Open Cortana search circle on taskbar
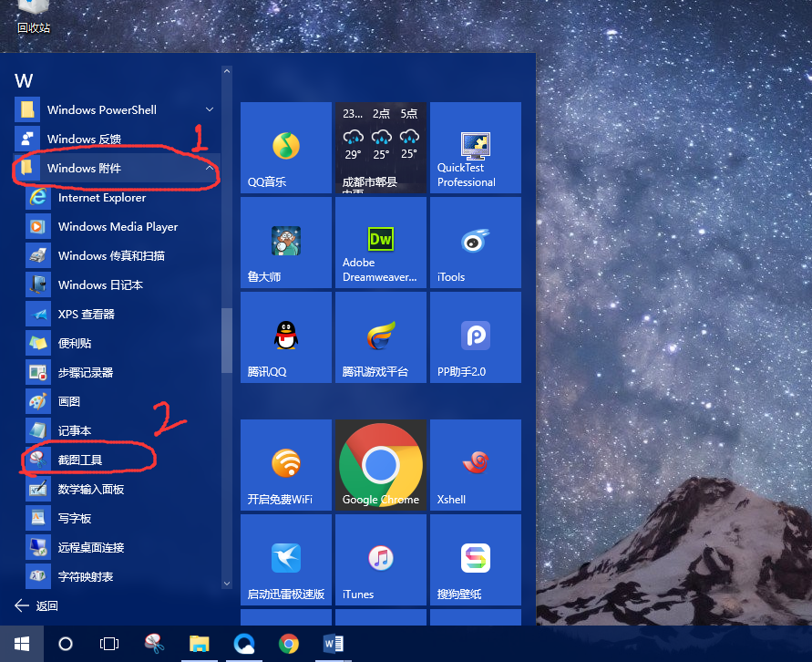Screen dimensions: 812x662 tap(66, 644)
